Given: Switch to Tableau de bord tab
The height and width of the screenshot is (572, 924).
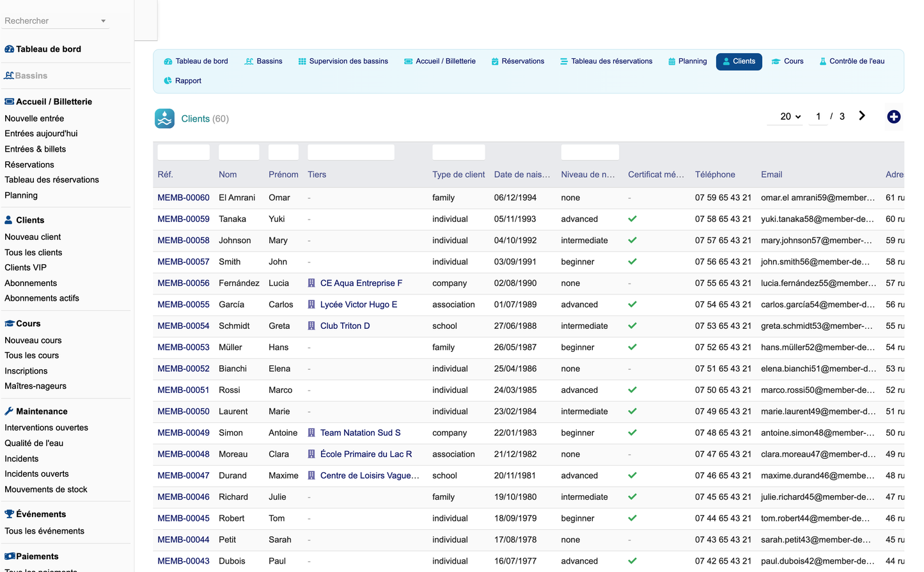Looking at the screenshot, I should click(196, 61).
